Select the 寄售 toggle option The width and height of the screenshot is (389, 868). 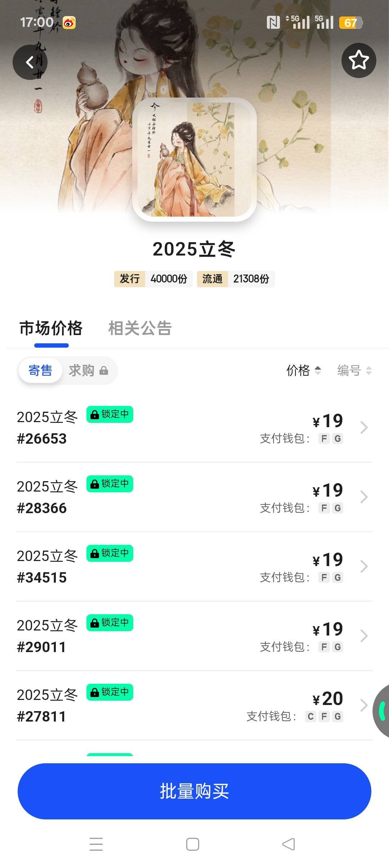40,370
